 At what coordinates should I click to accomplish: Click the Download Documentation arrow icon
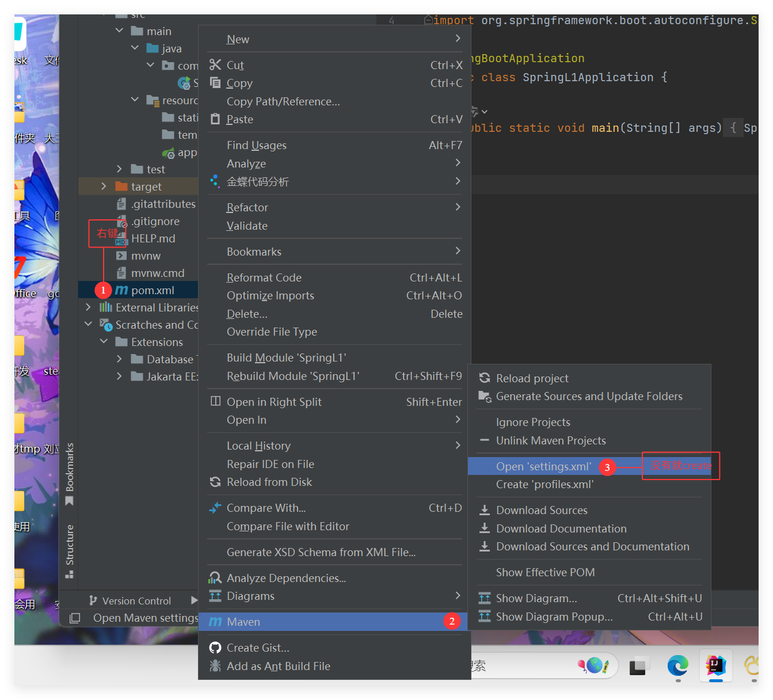(485, 528)
